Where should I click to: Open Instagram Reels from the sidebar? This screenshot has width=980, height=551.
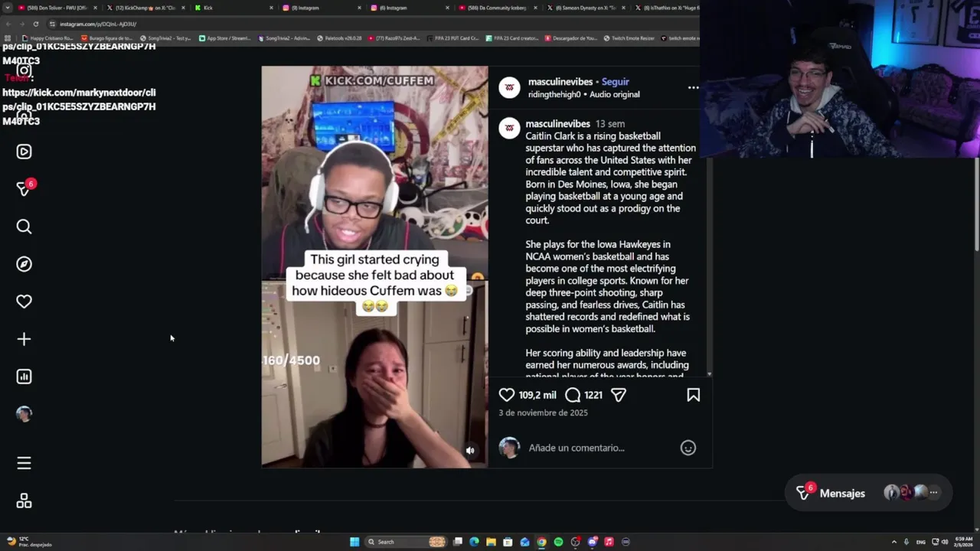(x=24, y=152)
